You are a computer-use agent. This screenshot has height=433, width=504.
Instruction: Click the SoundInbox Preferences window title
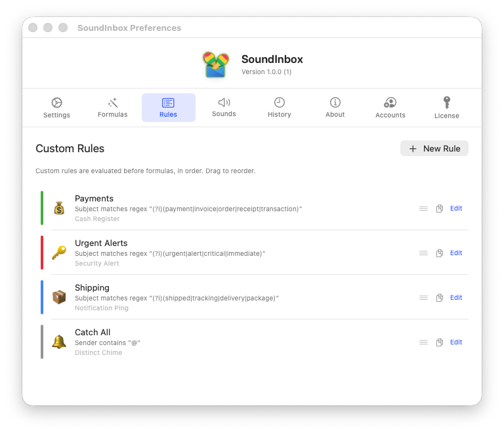coord(129,28)
